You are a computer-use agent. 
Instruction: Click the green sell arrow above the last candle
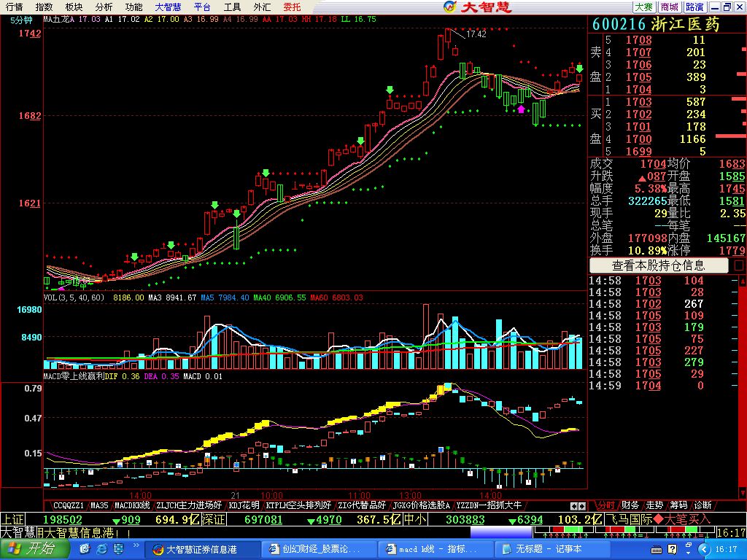click(579, 69)
